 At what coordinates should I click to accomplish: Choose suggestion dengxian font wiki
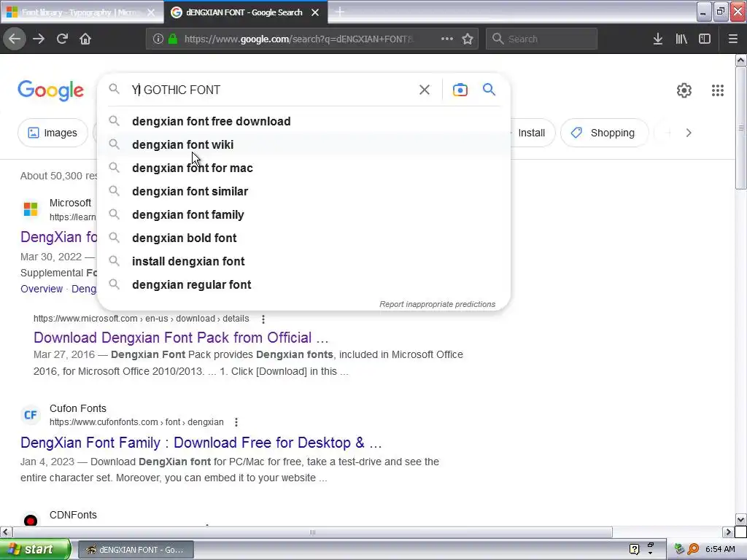(303, 145)
